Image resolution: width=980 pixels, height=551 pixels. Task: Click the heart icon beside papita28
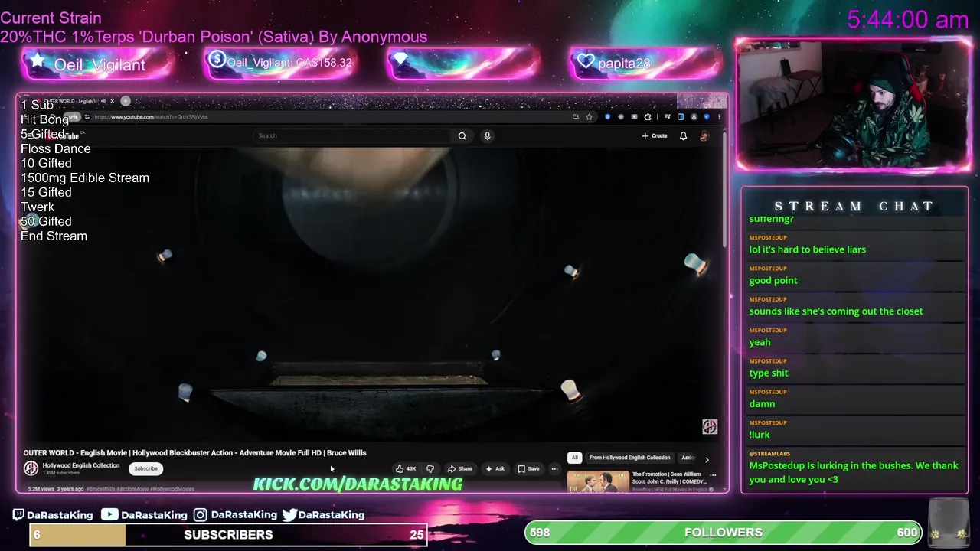tap(586, 62)
